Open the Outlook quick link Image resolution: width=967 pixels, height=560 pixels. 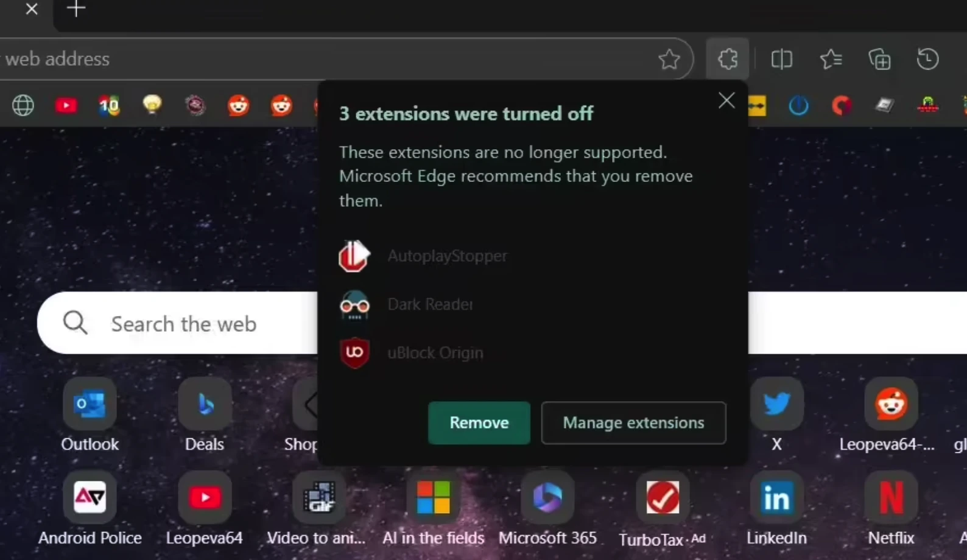pos(90,416)
